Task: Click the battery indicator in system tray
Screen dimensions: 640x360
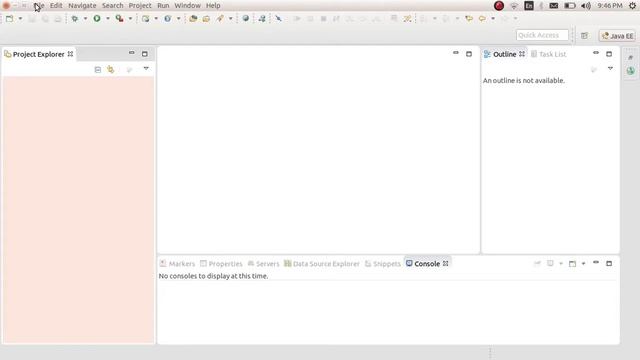Action: [x=570, y=6]
